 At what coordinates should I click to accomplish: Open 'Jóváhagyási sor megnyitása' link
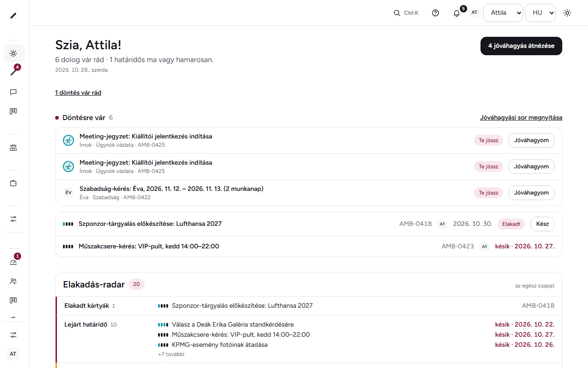pos(521,117)
